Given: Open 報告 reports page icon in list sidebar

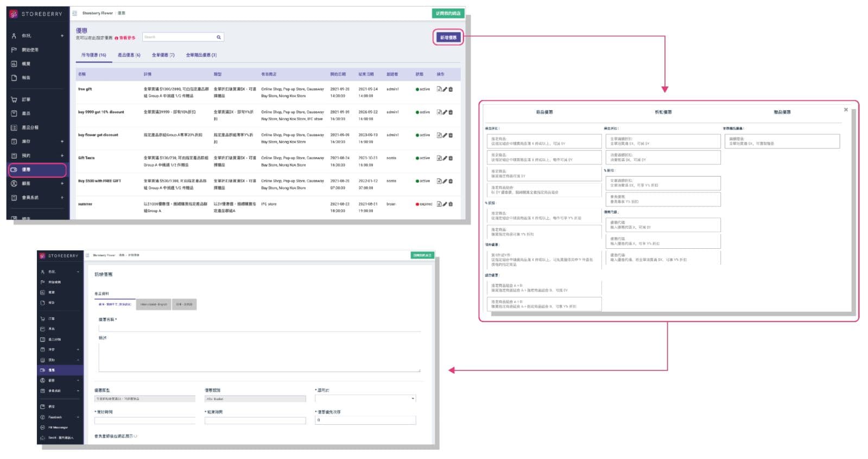Looking at the screenshot, I should (x=14, y=78).
